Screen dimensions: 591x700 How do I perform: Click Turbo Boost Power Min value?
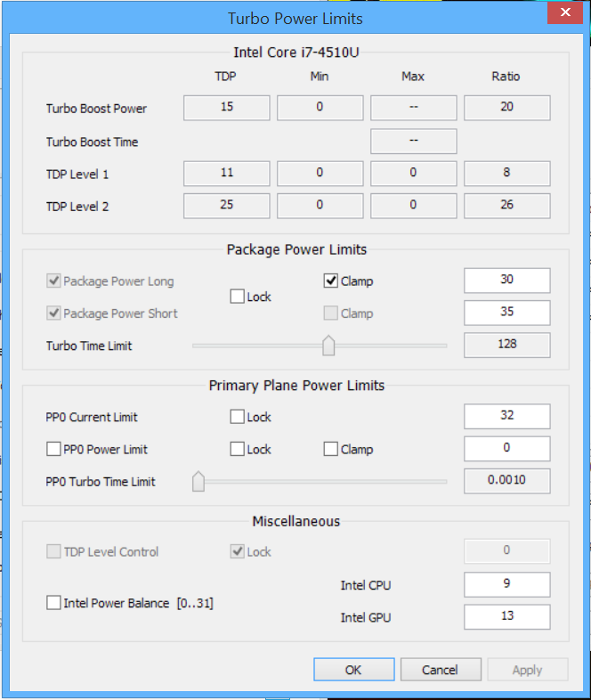pyautogui.click(x=320, y=108)
